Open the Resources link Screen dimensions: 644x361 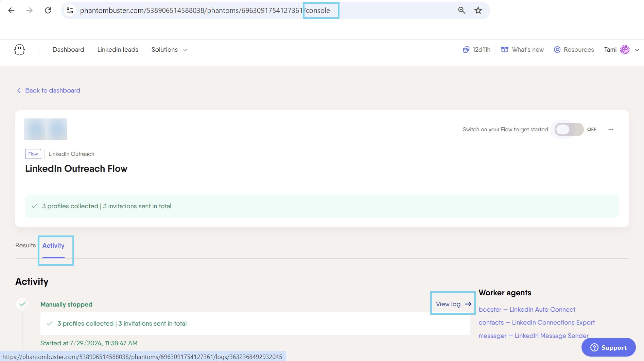click(x=579, y=50)
